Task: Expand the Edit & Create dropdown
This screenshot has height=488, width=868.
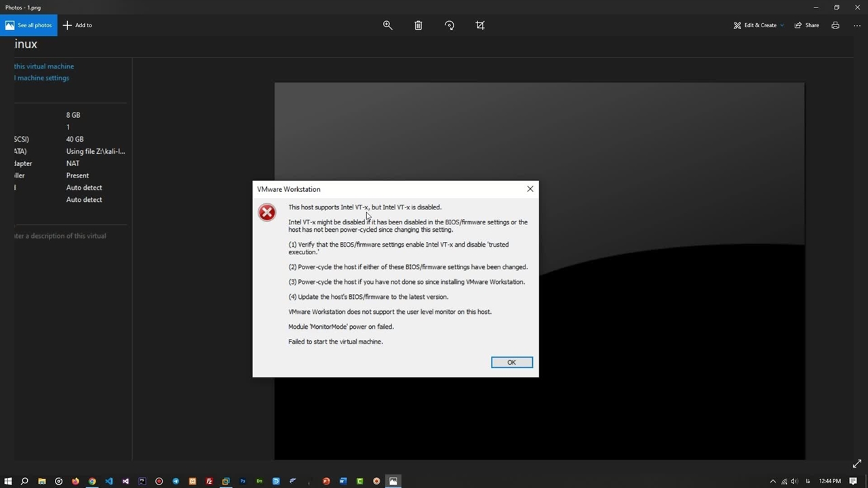Action: [758, 25]
